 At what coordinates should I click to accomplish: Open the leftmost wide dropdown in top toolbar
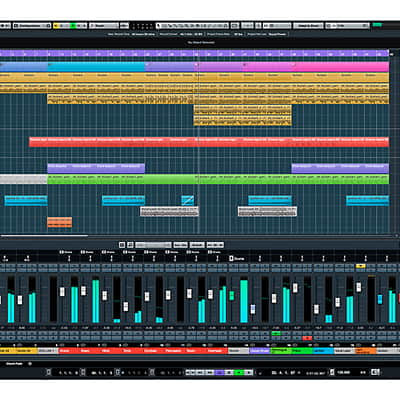pos(32,26)
